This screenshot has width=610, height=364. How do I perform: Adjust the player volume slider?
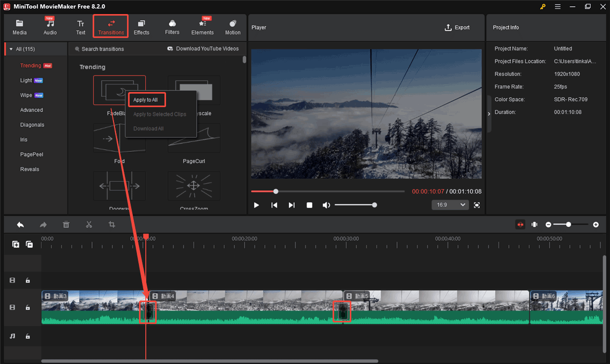[355, 205]
